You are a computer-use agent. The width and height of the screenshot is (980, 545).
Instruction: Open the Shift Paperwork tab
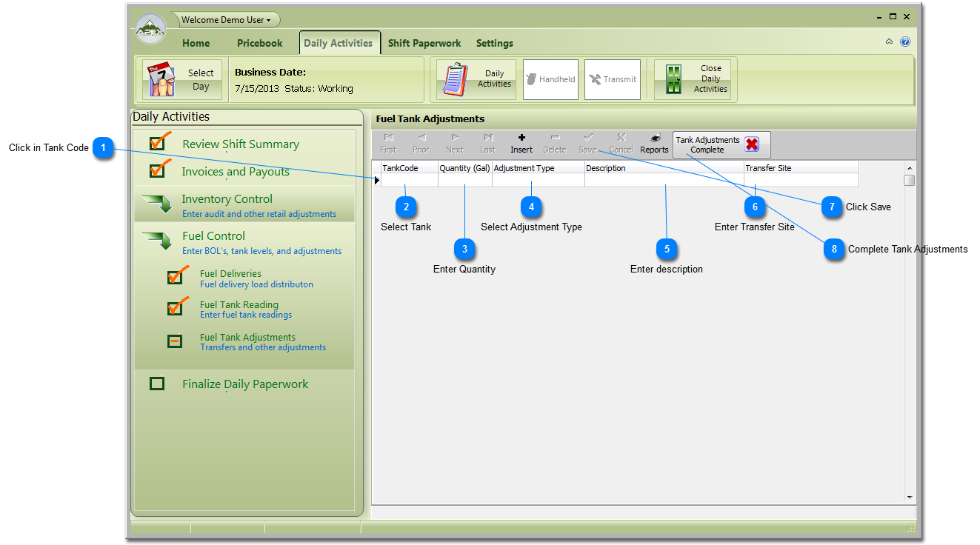[x=424, y=43]
